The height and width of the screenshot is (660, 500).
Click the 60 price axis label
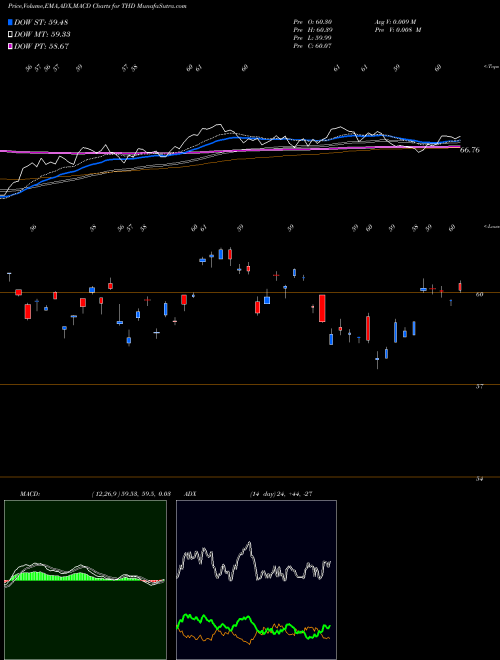click(x=479, y=294)
